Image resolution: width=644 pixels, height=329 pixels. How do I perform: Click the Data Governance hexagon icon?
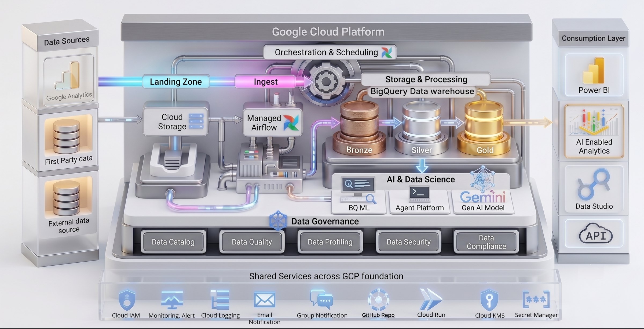tap(278, 221)
